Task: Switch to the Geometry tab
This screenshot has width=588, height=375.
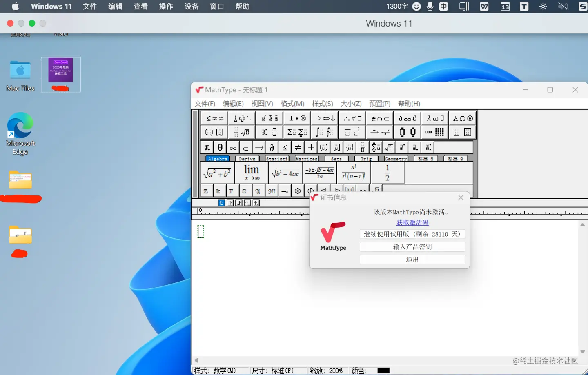Action: [x=396, y=159]
